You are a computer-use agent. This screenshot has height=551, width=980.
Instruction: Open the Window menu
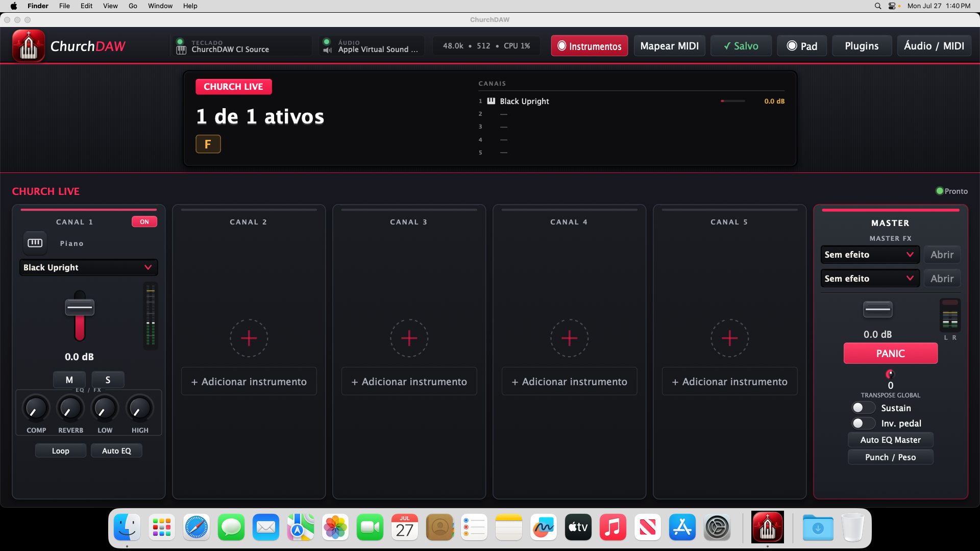click(x=160, y=6)
